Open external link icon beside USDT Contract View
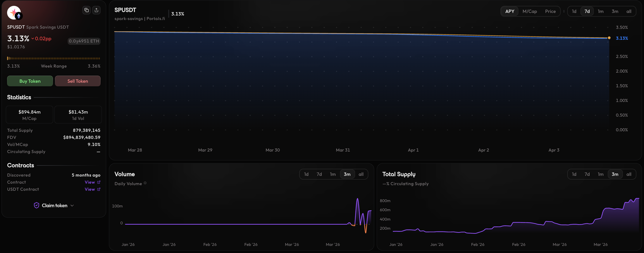The image size is (644, 253). click(x=99, y=189)
